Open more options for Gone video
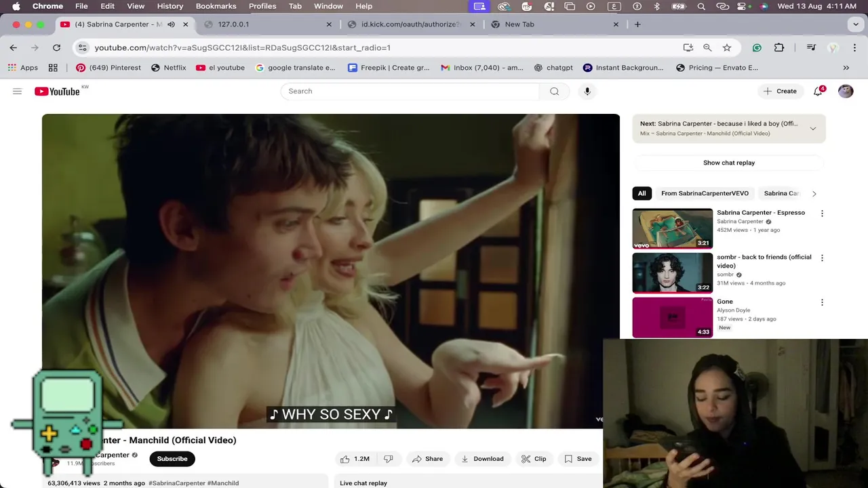The image size is (868, 488). tap(822, 303)
